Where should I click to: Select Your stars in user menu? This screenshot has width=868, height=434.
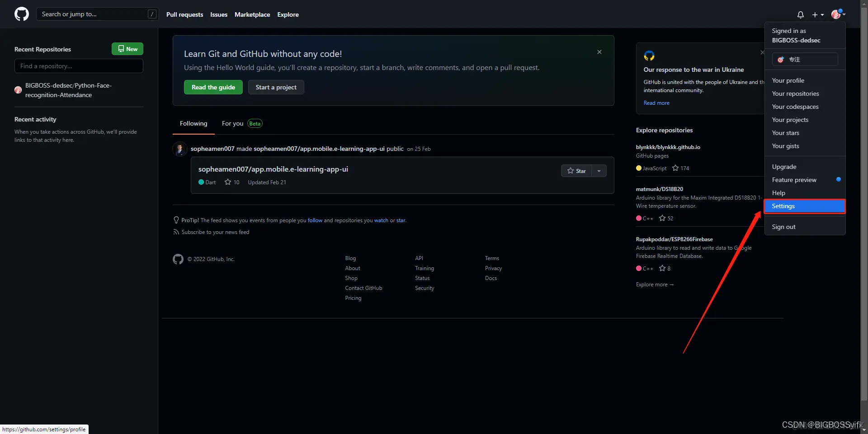[x=805, y=133]
